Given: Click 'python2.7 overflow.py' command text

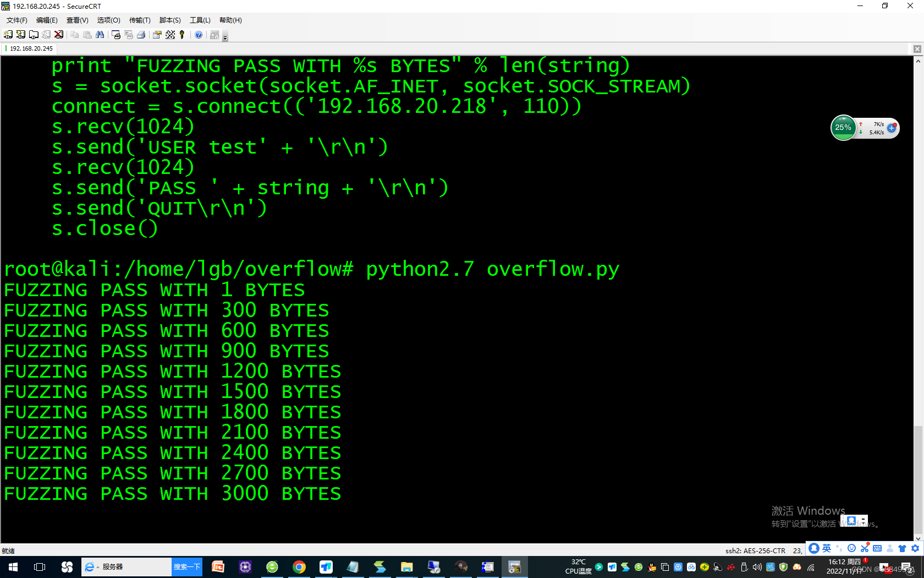Looking at the screenshot, I should coord(493,269).
